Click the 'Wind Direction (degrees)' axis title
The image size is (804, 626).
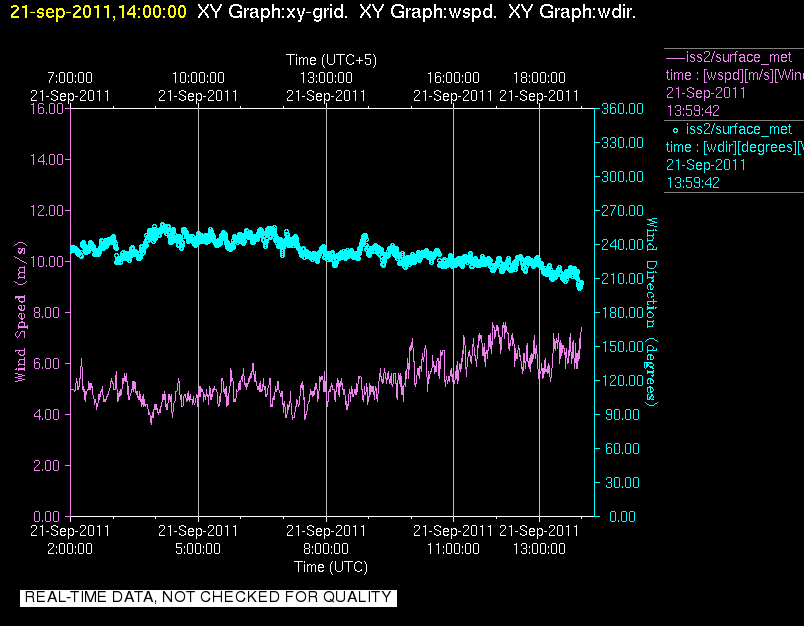(651, 312)
